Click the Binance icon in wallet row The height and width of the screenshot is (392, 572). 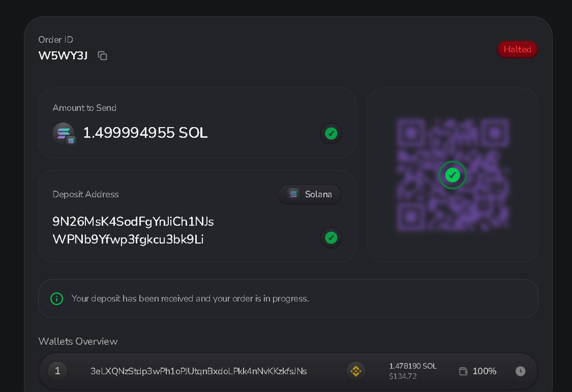tap(356, 371)
